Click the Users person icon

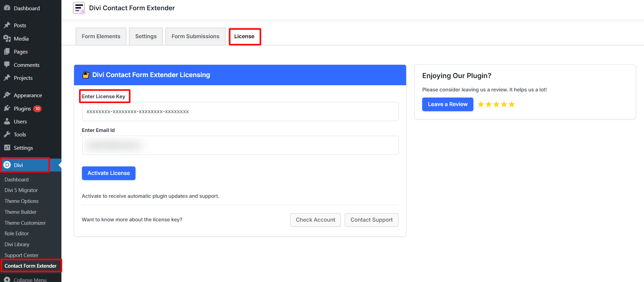[7, 121]
